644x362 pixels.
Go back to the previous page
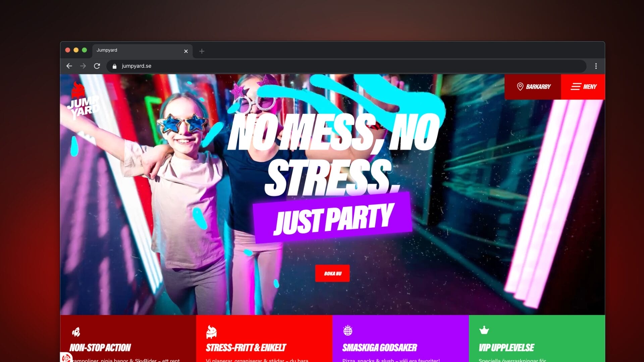coord(69,66)
